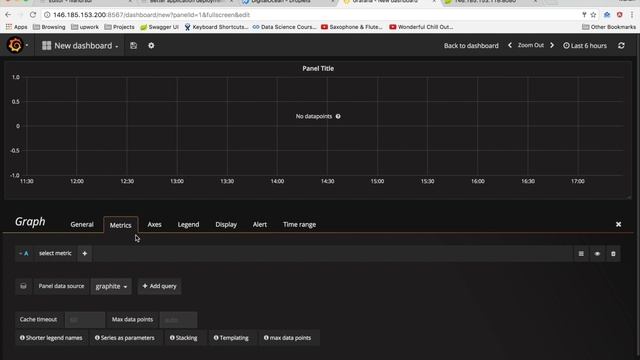Click the data source database icon
The image size is (640, 360).
23,286
